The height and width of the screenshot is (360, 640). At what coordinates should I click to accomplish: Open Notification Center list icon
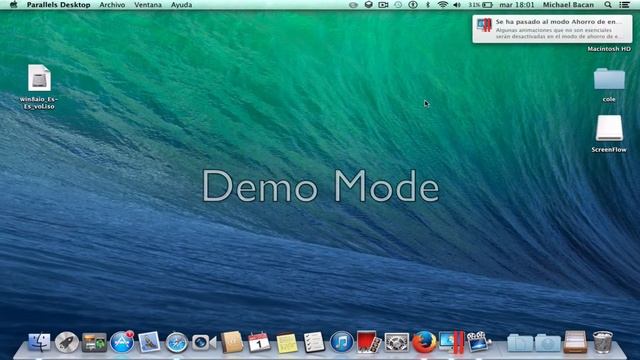(624, 5)
